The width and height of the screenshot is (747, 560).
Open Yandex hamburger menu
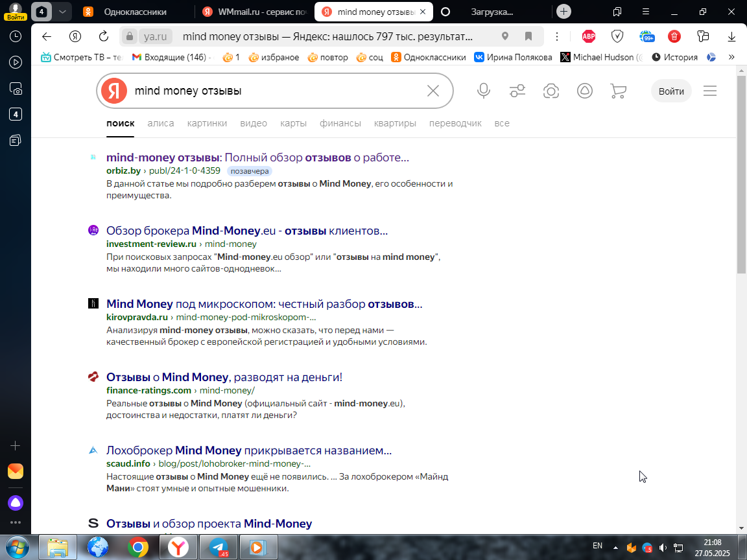pos(710,91)
